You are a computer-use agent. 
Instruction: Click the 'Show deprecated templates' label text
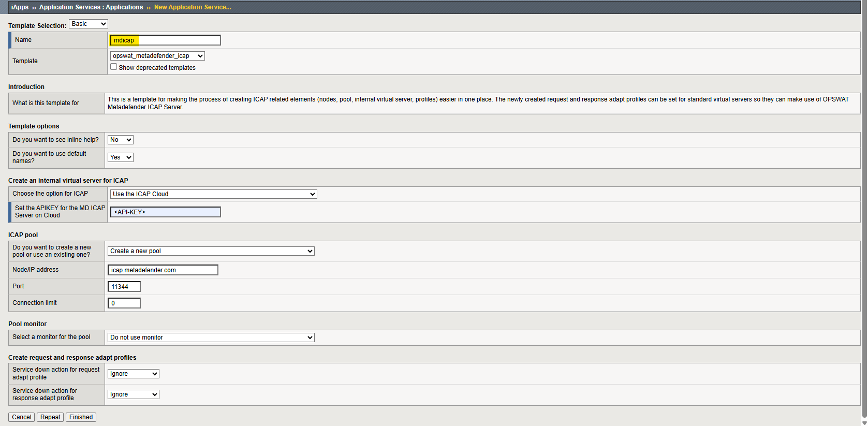157,68
